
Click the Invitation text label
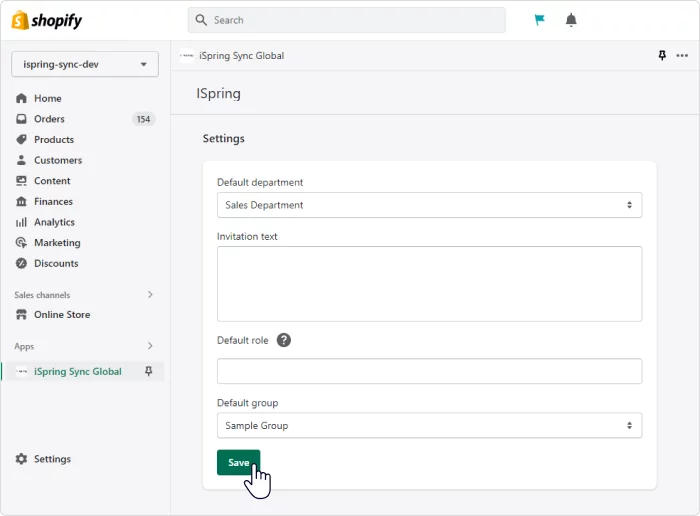point(247,237)
